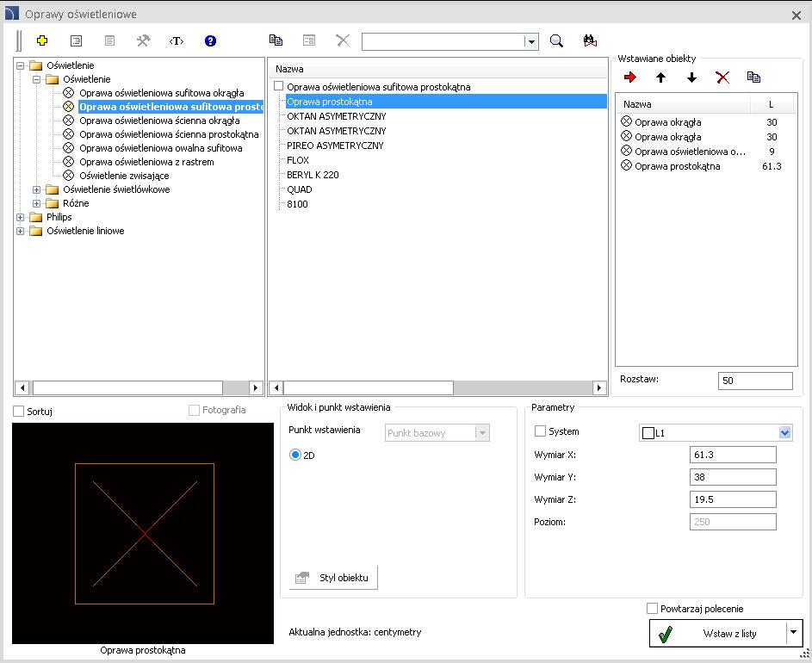The width and height of the screenshot is (812, 663).
Task: Open the tools hammer-and-wrench icon
Action: point(144,40)
